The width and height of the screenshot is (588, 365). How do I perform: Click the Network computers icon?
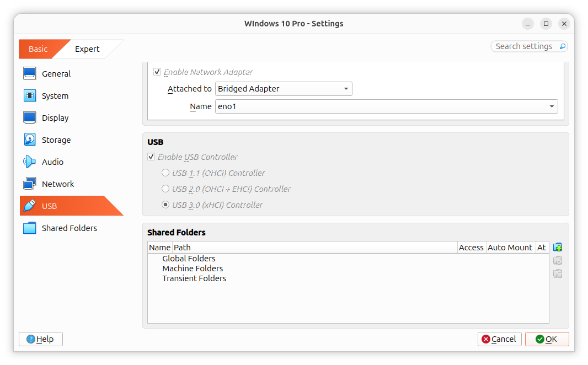pyautogui.click(x=29, y=184)
